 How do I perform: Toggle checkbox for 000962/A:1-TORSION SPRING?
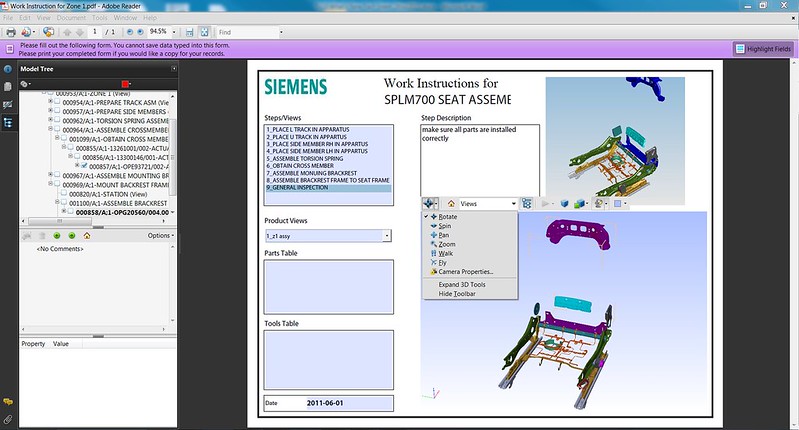[x=57, y=120]
